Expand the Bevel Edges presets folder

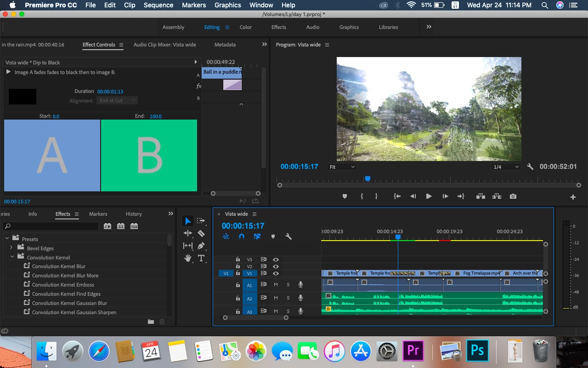[11, 248]
